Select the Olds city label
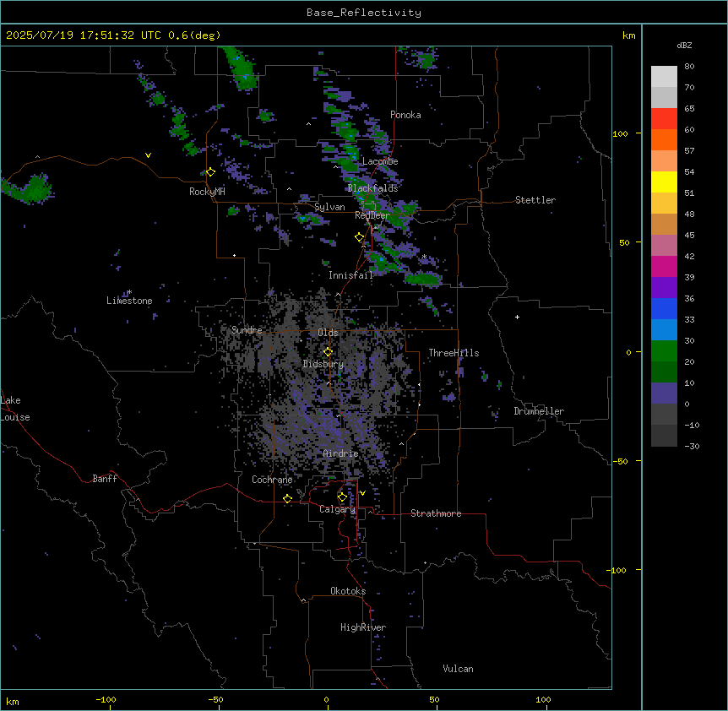The width and height of the screenshot is (728, 711). coord(328,333)
